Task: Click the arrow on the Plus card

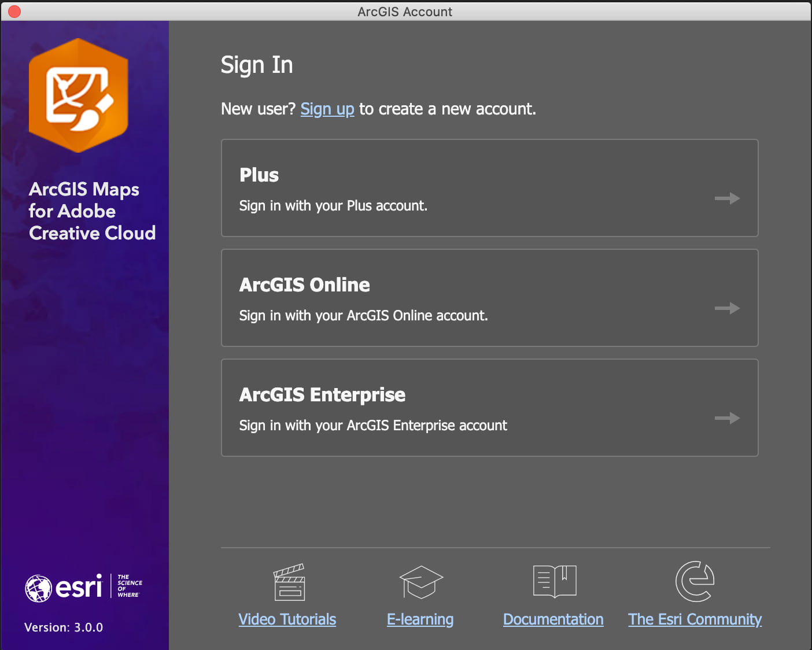Action: click(x=727, y=198)
